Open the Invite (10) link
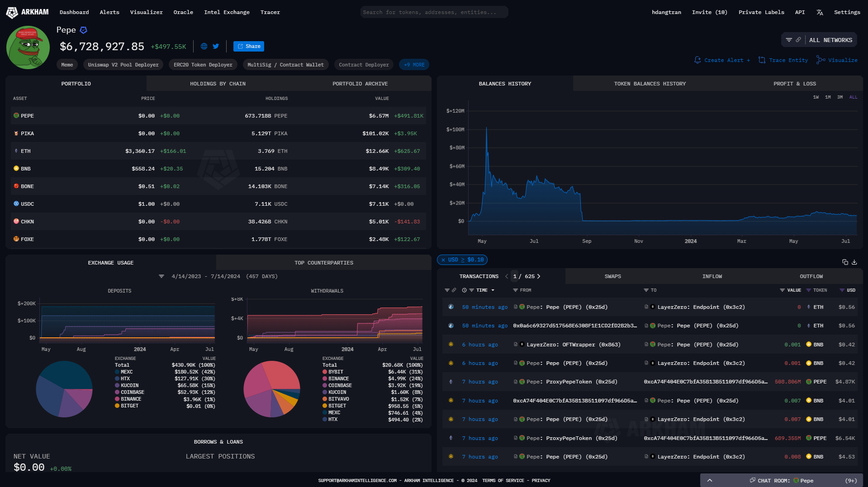 [x=709, y=12]
